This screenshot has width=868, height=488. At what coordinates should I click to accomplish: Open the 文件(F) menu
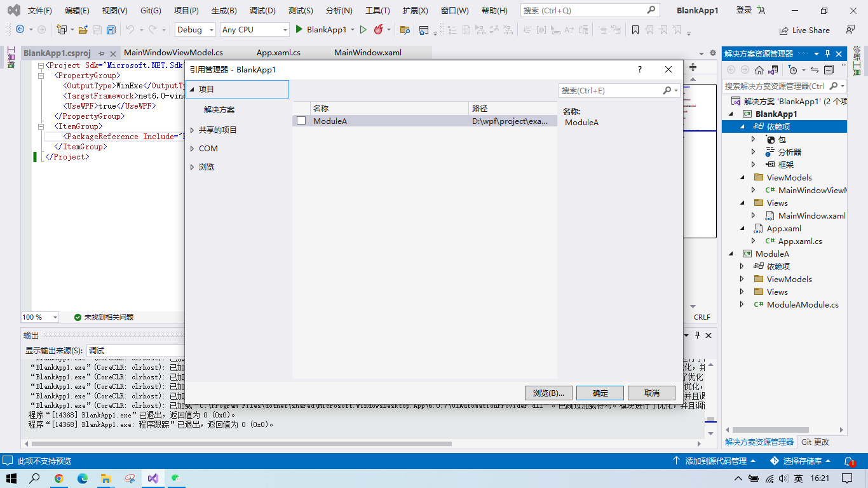pyautogui.click(x=39, y=11)
